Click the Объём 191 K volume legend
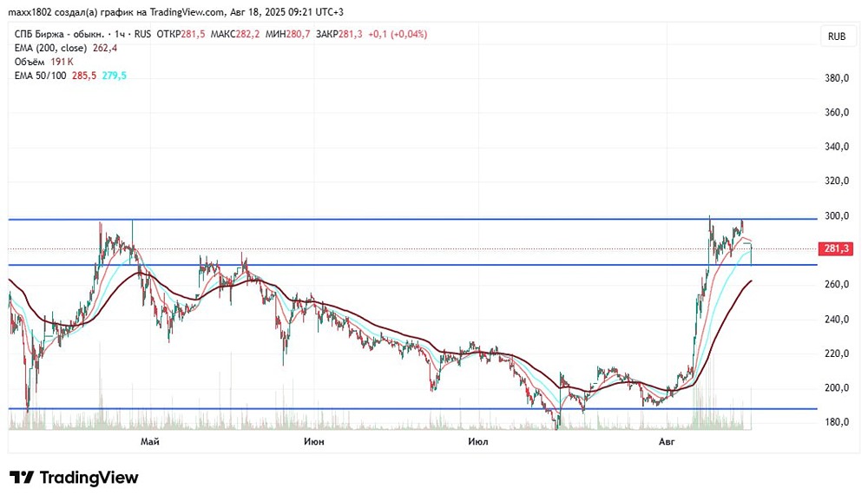 [43, 62]
